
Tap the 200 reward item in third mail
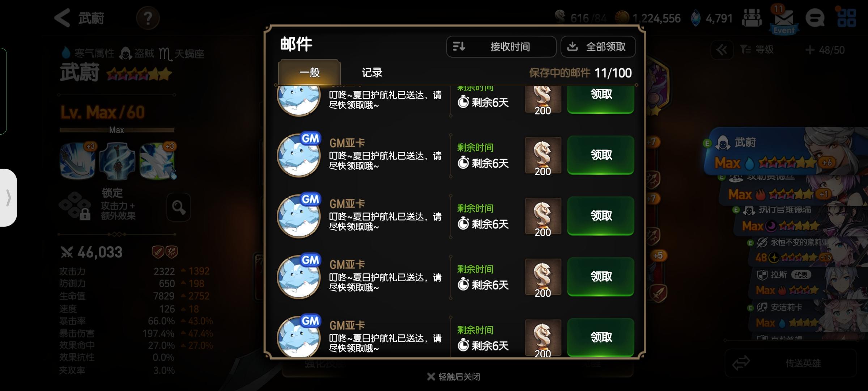pos(543,216)
